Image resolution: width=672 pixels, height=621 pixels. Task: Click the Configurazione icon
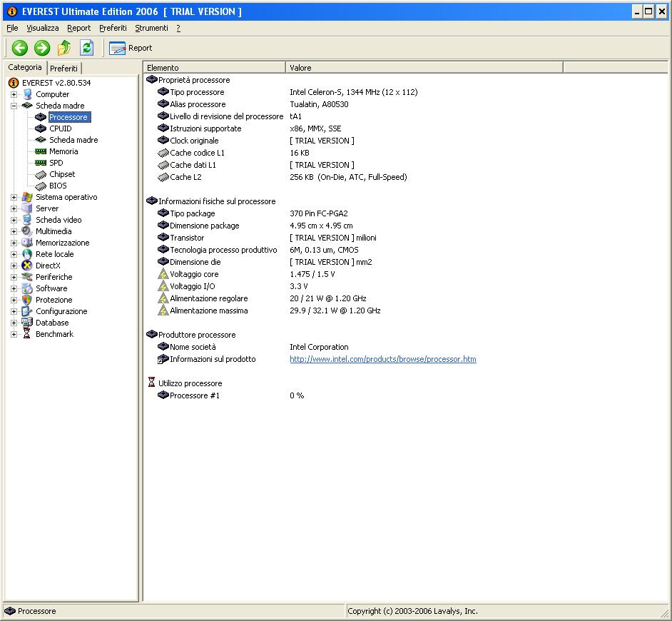(x=27, y=311)
